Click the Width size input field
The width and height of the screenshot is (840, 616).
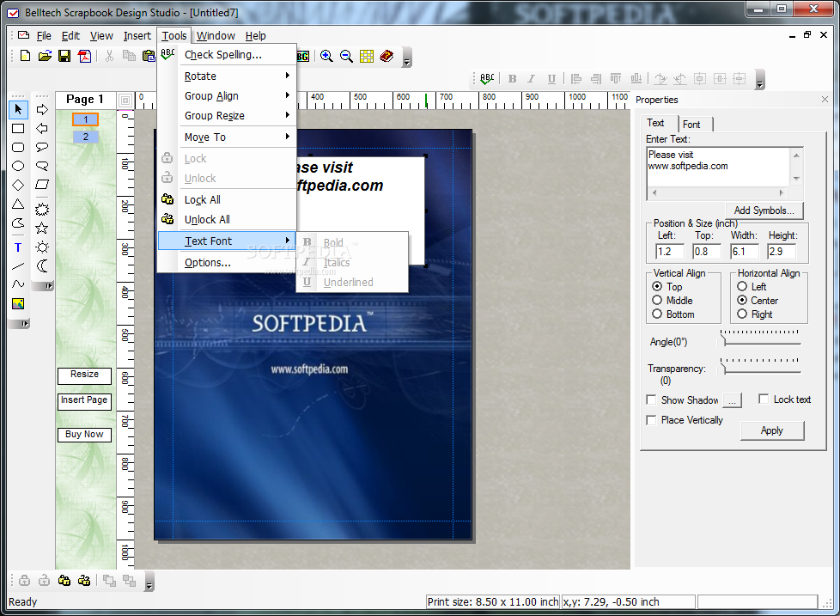pos(745,251)
